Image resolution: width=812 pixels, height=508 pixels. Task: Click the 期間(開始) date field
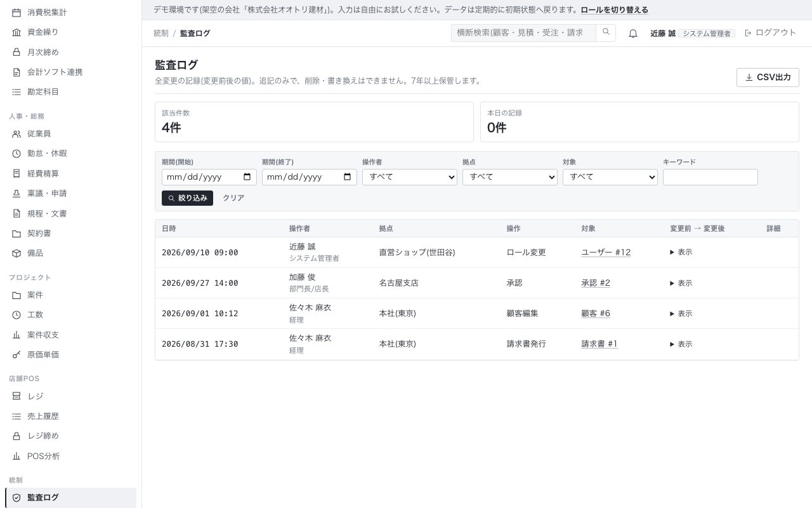pos(209,177)
